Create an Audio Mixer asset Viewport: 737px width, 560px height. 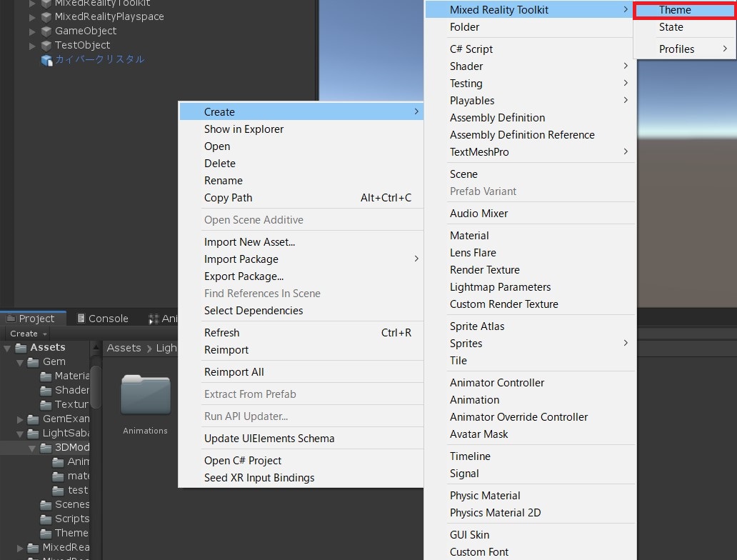pos(529,214)
